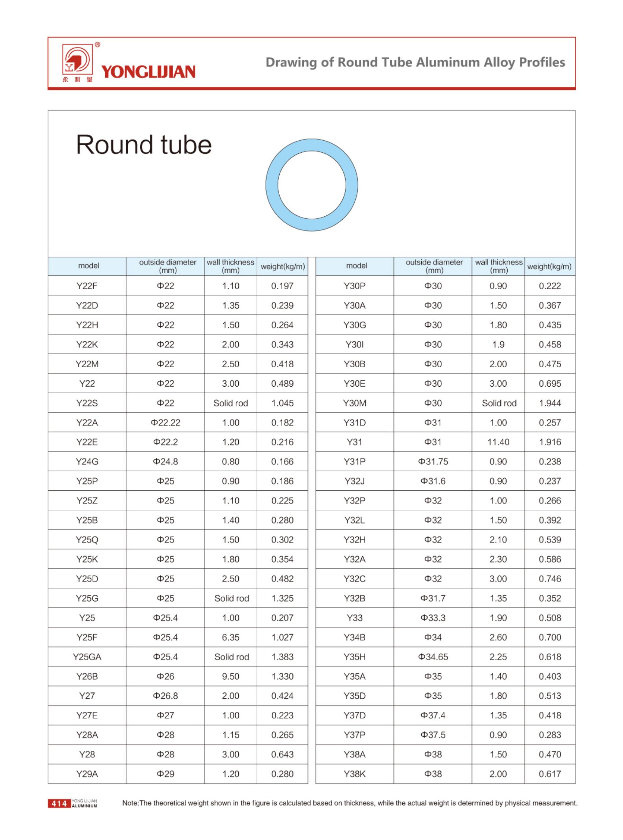Image resolution: width=623 pixels, height=840 pixels.
Task: Click the Drawing of Round Tube title
Action: tap(415, 62)
